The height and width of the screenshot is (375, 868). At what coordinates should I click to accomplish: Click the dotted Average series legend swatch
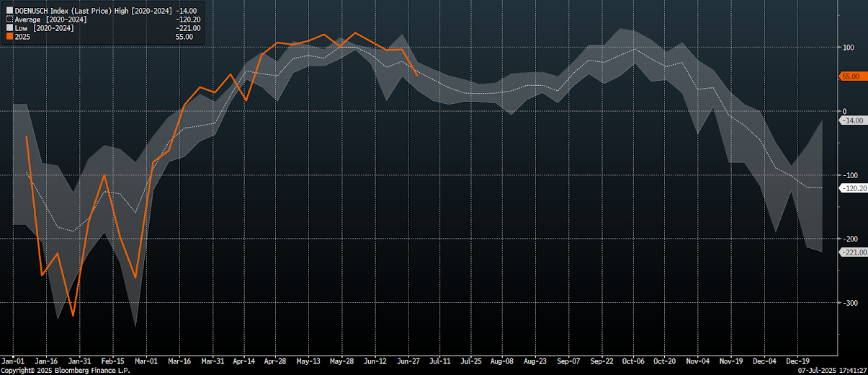10,19
